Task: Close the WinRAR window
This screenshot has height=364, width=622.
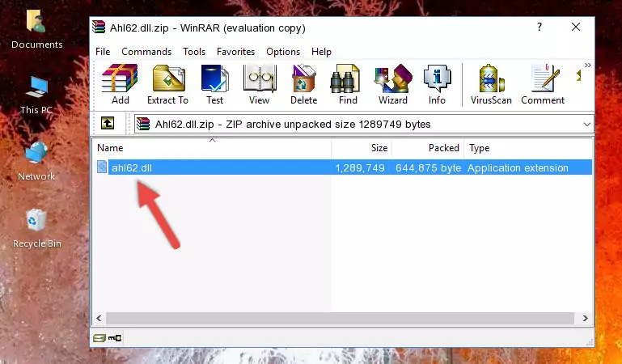Action: (576, 27)
